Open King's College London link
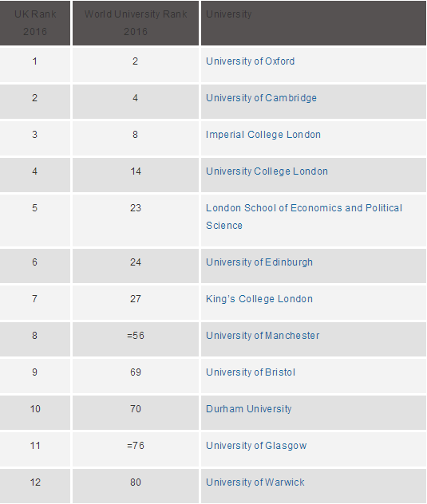 pyautogui.click(x=259, y=298)
